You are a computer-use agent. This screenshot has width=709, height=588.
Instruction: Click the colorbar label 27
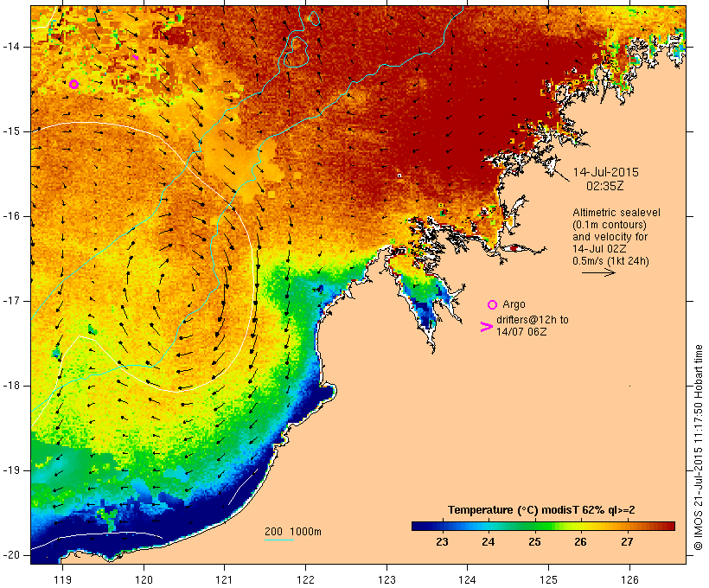pos(627,542)
